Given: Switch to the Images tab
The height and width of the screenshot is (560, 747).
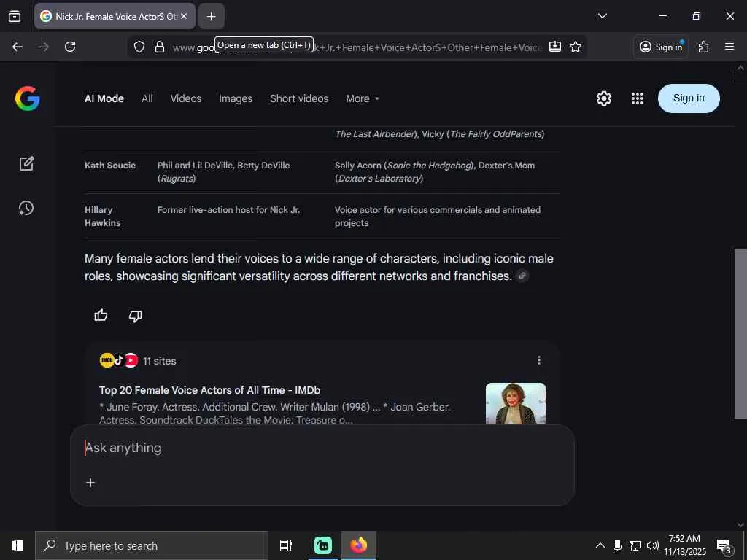Looking at the screenshot, I should (x=236, y=98).
